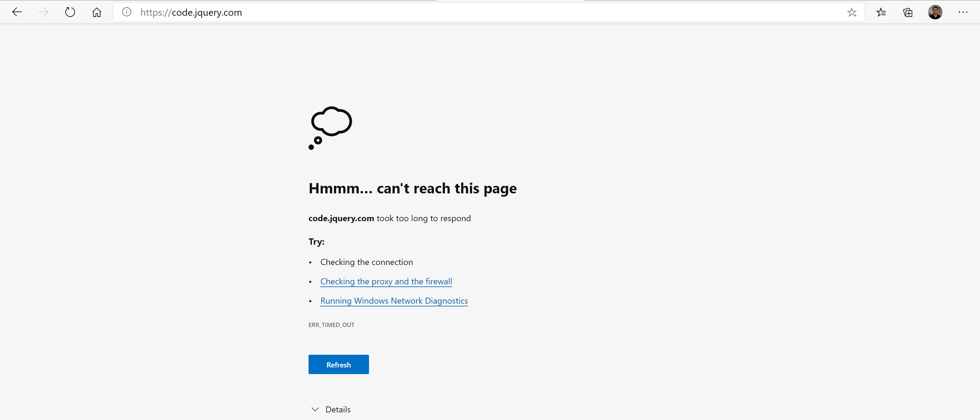Reload page using toolbar refresh icon
Viewport: 980px width, 420px height.
70,12
